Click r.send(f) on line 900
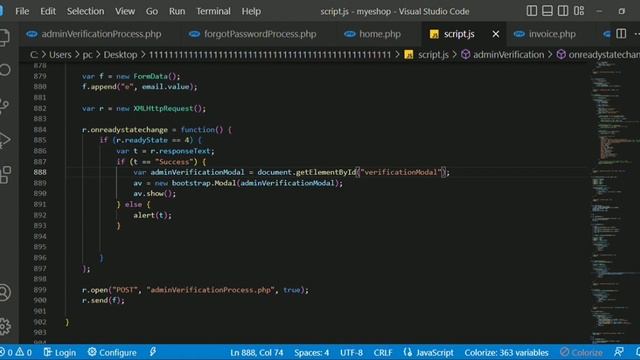The height and width of the screenshot is (360, 640). [x=101, y=300]
